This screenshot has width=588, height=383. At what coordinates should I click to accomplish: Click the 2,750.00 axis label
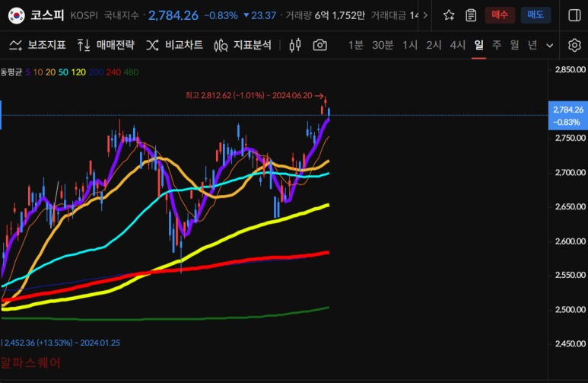(x=571, y=138)
